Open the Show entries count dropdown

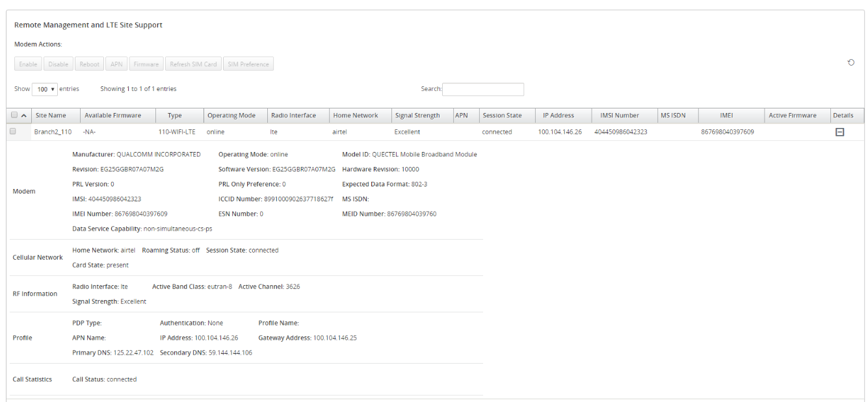44,89
